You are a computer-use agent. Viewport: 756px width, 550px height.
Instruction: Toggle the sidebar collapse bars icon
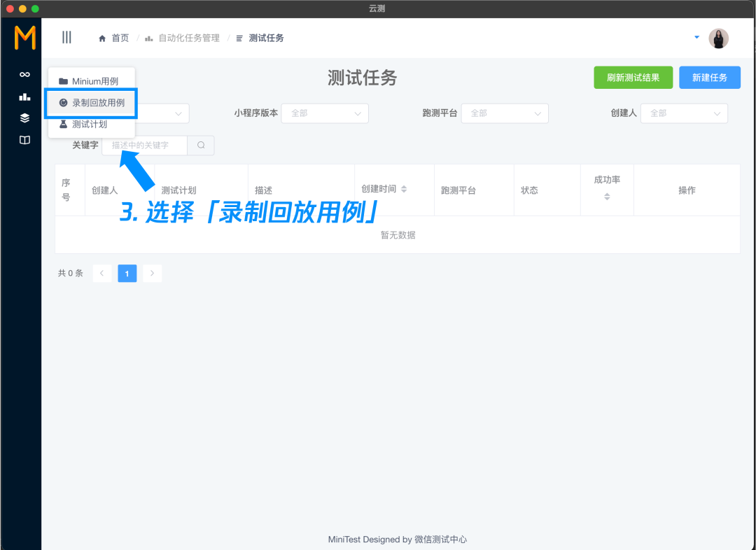[66, 37]
